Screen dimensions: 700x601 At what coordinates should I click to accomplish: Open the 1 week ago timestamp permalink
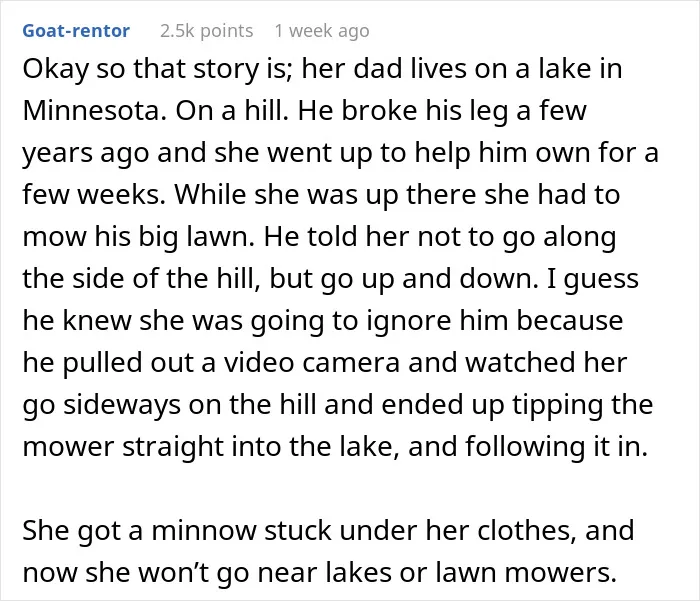tap(322, 31)
